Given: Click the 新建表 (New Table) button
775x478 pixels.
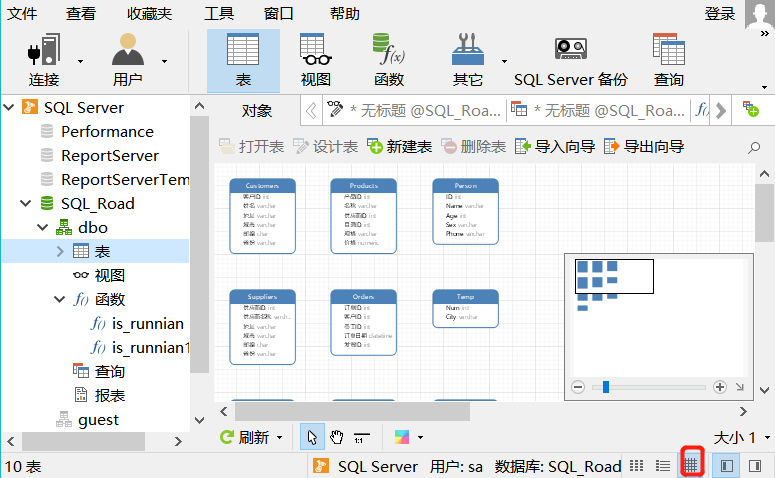Looking at the screenshot, I should [x=399, y=147].
